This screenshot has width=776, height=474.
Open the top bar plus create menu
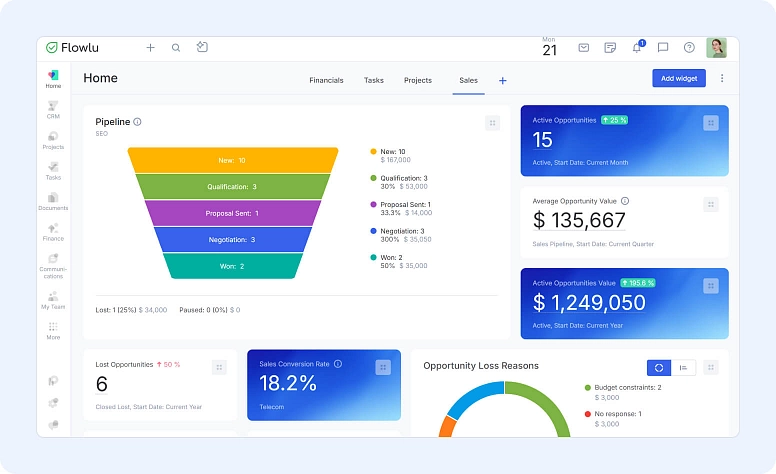pyautogui.click(x=150, y=47)
